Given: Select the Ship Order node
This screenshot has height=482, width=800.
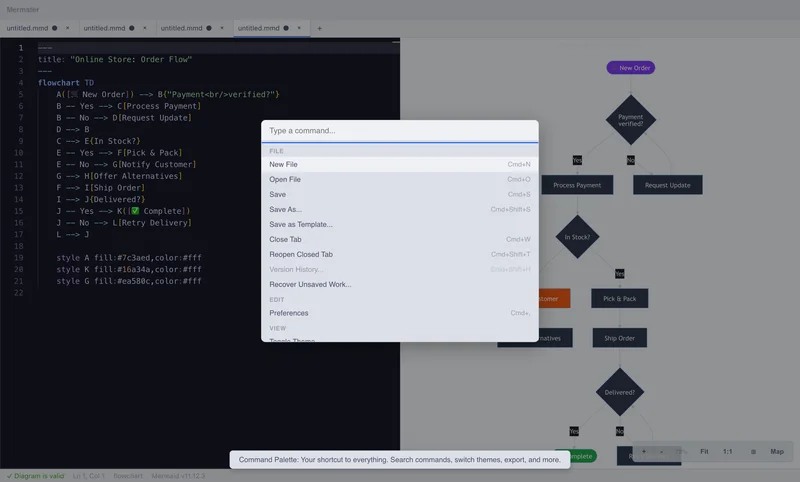Looking at the screenshot, I should (x=619, y=338).
